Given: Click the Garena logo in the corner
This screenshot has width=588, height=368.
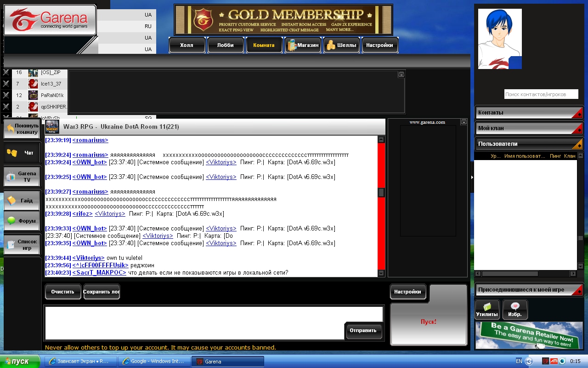Looking at the screenshot, I should point(50,20).
